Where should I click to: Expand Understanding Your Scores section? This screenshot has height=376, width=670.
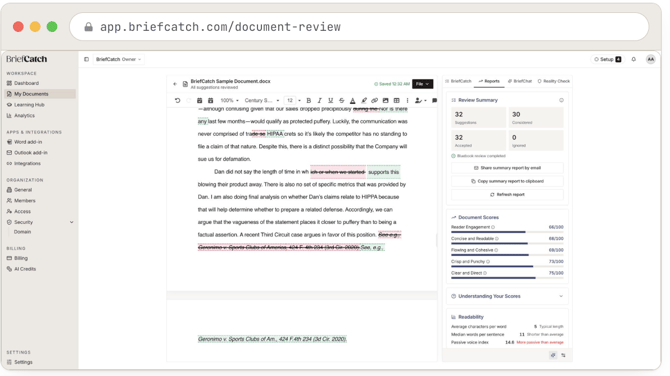pyautogui.click(x=507, y=296)
